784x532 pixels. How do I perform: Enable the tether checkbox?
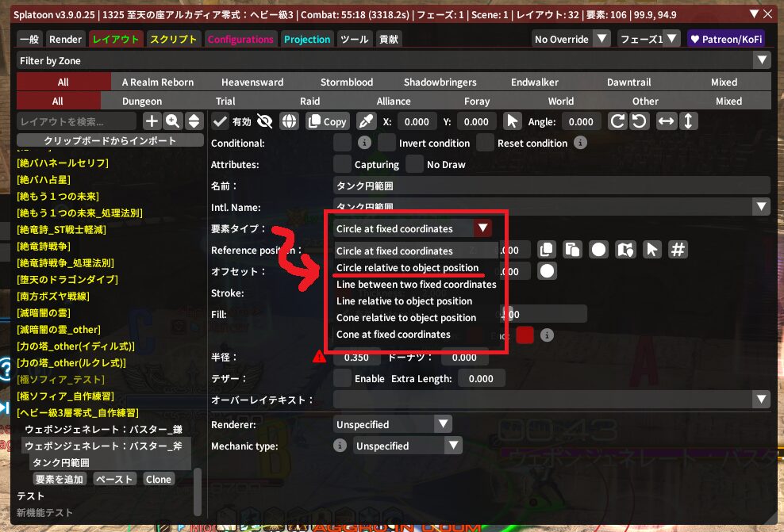tap(343, 379)
